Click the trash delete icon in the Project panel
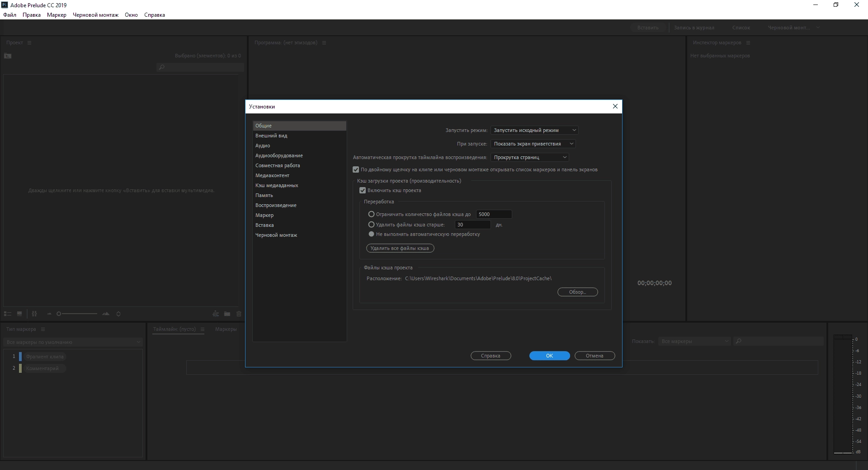Screen dimensions: 868x470 (239, 314)
